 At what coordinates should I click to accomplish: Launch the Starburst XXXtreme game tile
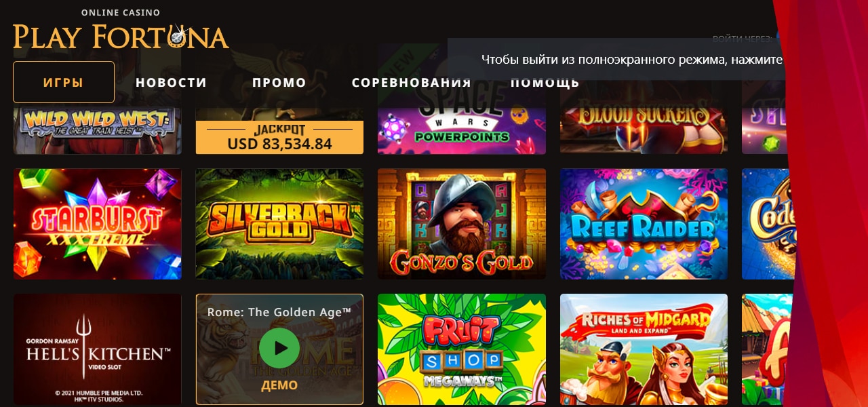98,224
